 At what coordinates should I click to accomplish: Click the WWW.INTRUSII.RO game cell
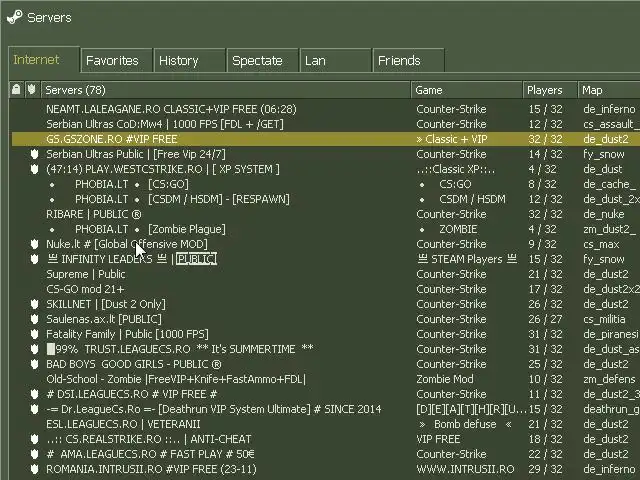pyautogui.click(x=465, y=469)
